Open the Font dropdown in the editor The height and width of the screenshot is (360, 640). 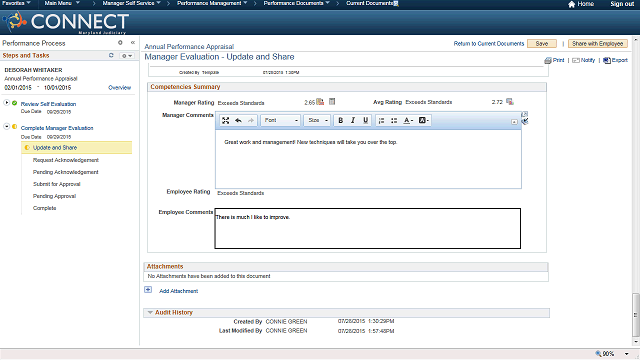(x=280, y=120)
